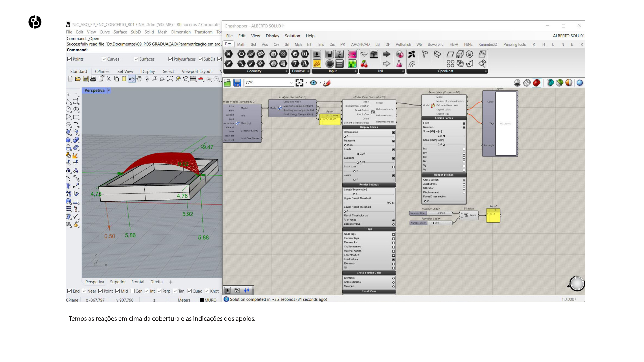Select the Axial Stress render option
The height and width of the screenshot is (362, 644).
point(464,184)
